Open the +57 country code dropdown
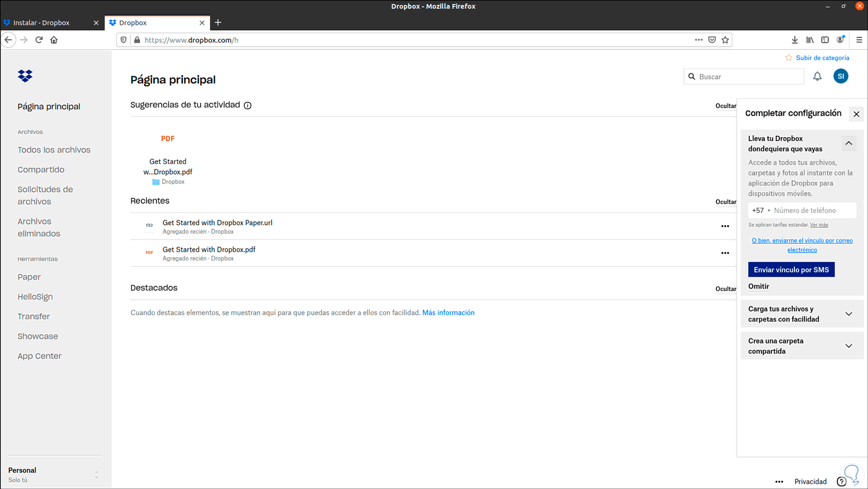Image resolution: width=868 pixels, height=489 pixels. click(x=761, y=211)
